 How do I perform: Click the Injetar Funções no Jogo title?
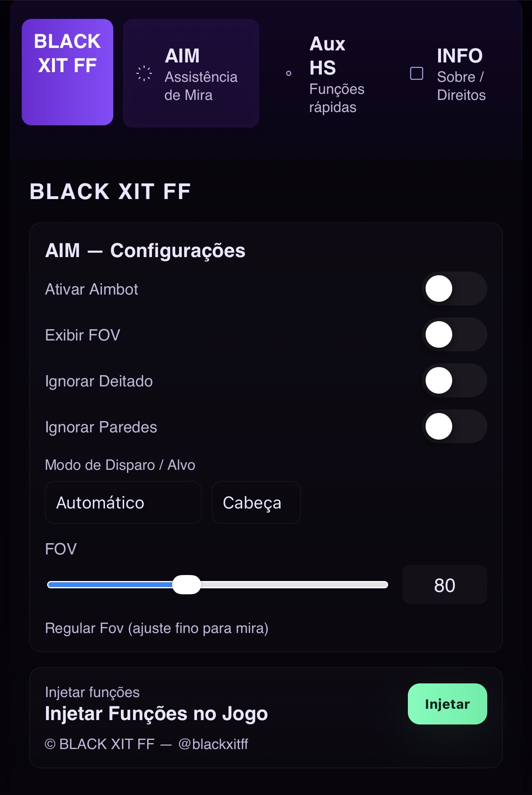(x=156, y=714)
